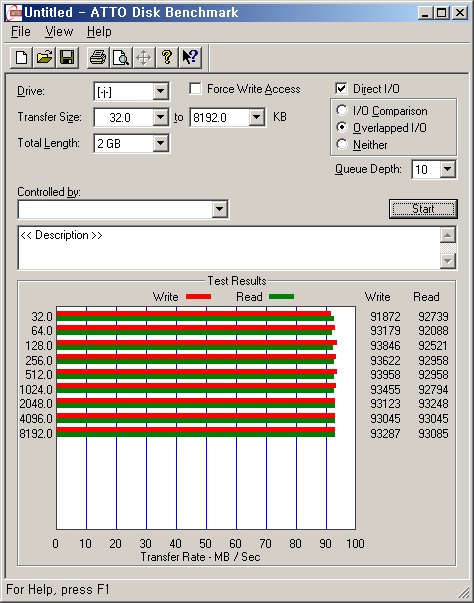Select the I/O Comparison radio button

[x=341, y=111]
